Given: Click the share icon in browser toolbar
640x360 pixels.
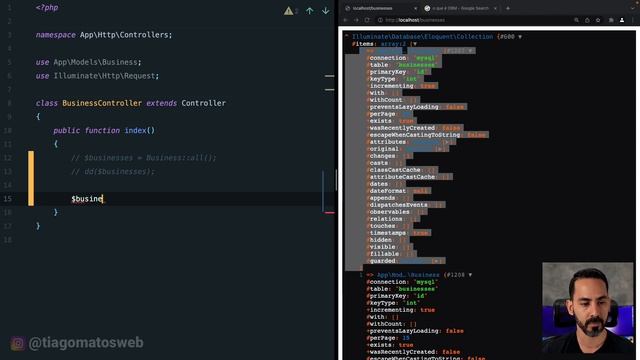Looking at the screenshot, I should tap(587, 20).
